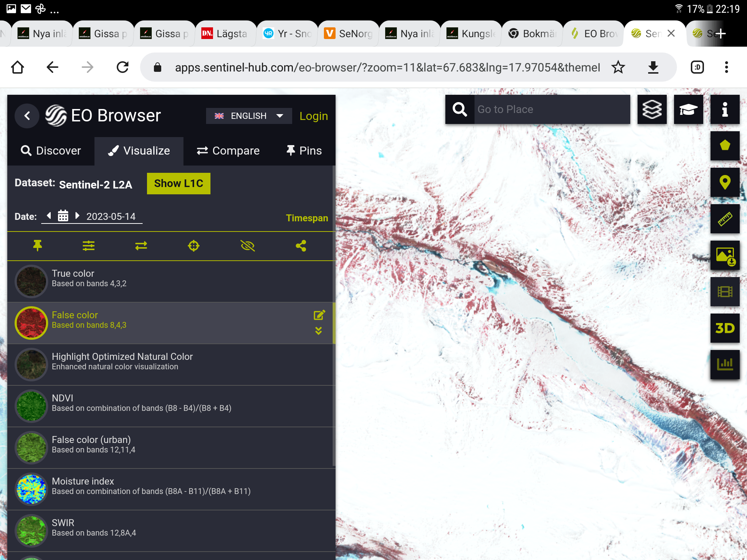Switch to the Bokmål browser tab
747x560 pixels.
tap(533, 34)
